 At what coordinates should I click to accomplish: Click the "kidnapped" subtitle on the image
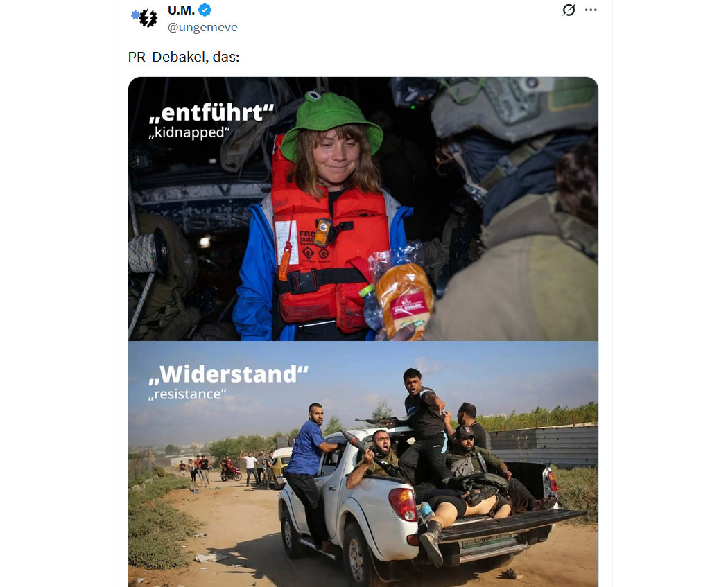coord(189,132)
